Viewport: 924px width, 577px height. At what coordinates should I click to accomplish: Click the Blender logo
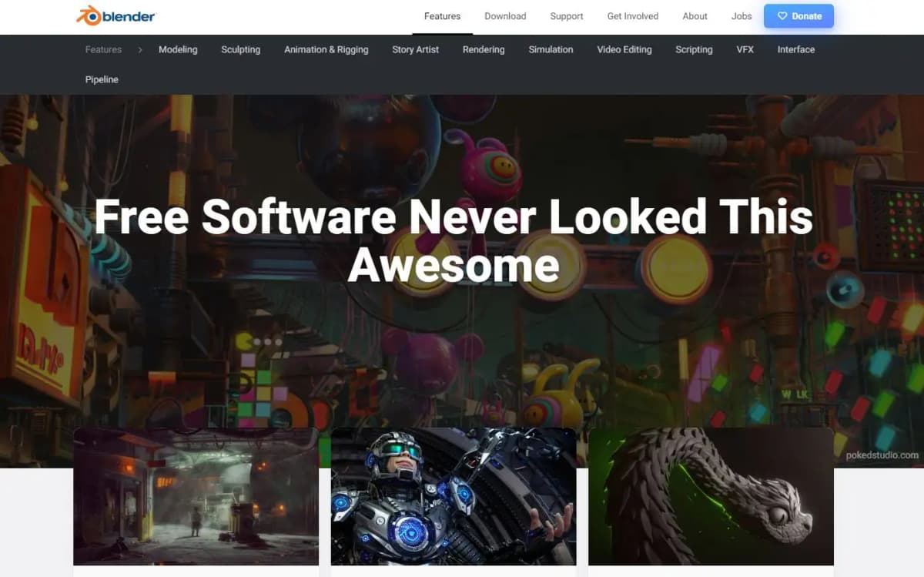pos(115,15)
